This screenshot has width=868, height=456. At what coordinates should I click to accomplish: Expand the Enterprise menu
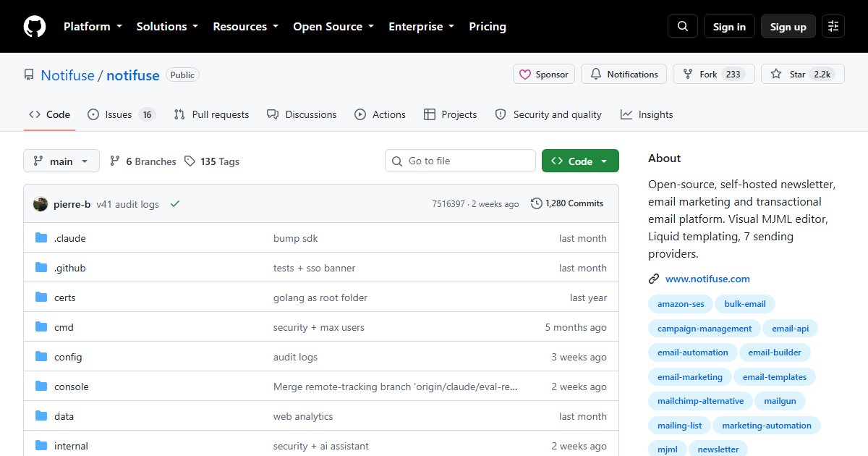[x=422, y=27]
